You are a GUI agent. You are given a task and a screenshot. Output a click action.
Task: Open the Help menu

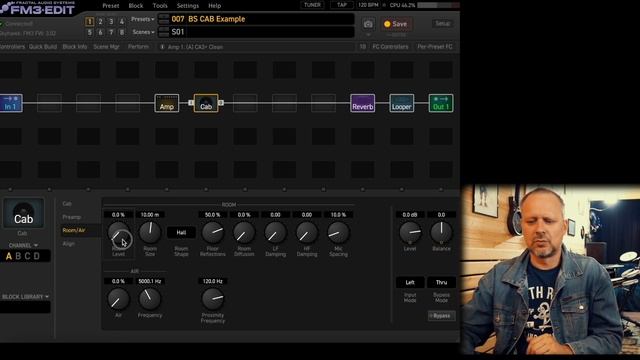(214, 6)
